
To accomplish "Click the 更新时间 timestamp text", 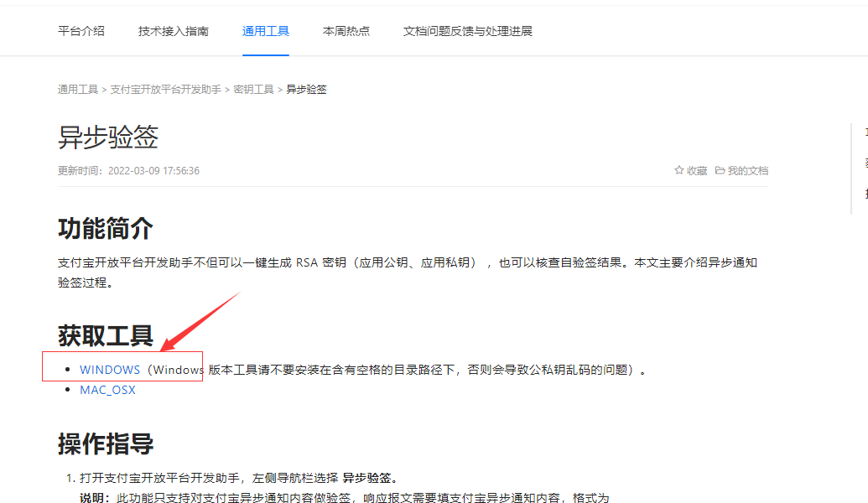I will tap(128, 171).
